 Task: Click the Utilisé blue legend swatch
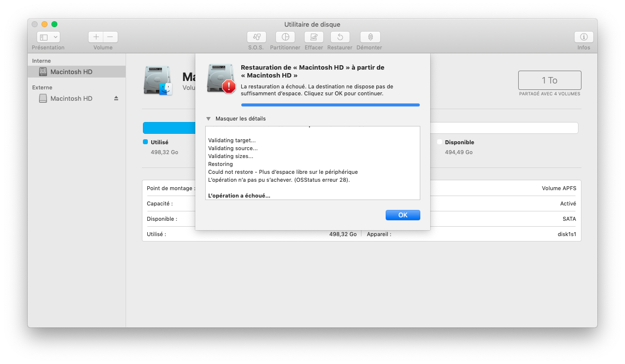click(x=145, y=142)
